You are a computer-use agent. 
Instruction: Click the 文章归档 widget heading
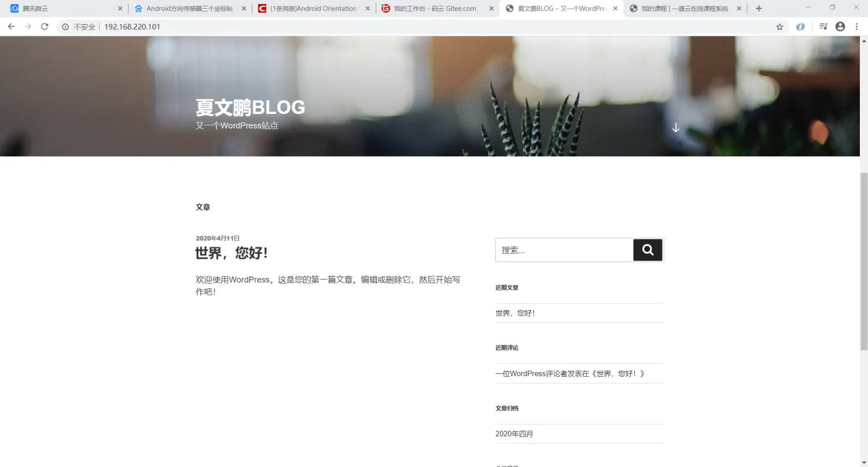507,408
